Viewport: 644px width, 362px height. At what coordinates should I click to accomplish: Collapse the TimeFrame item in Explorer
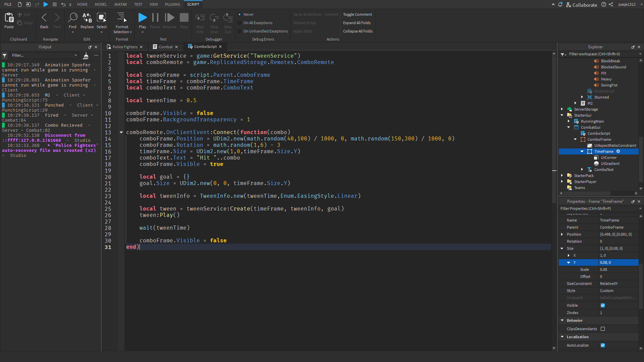click(582, 152)
